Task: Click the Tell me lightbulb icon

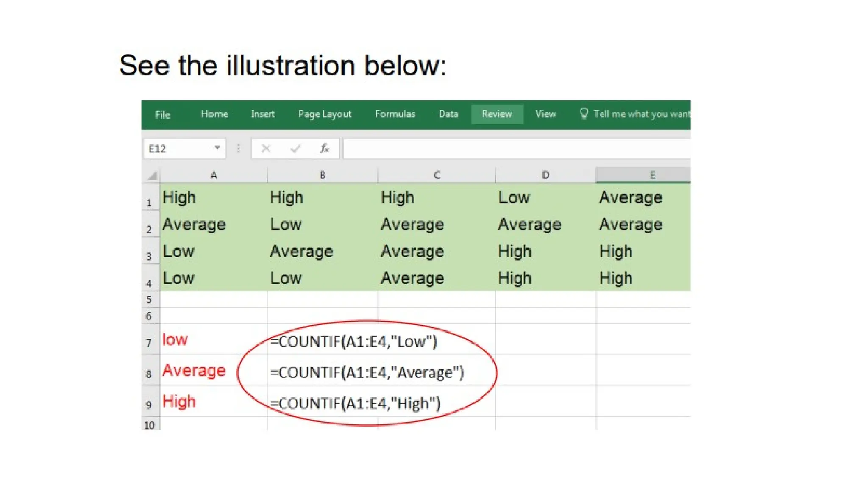Action: 584,114
